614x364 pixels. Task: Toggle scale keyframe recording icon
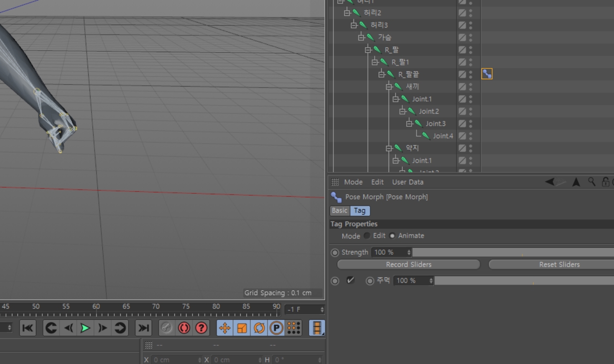(x=242, y=328)
